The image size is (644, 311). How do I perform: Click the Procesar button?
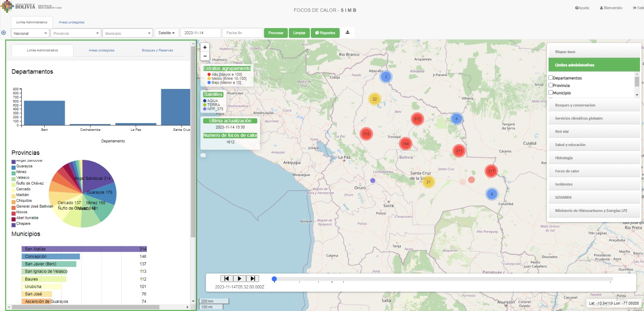pos(276,33)
